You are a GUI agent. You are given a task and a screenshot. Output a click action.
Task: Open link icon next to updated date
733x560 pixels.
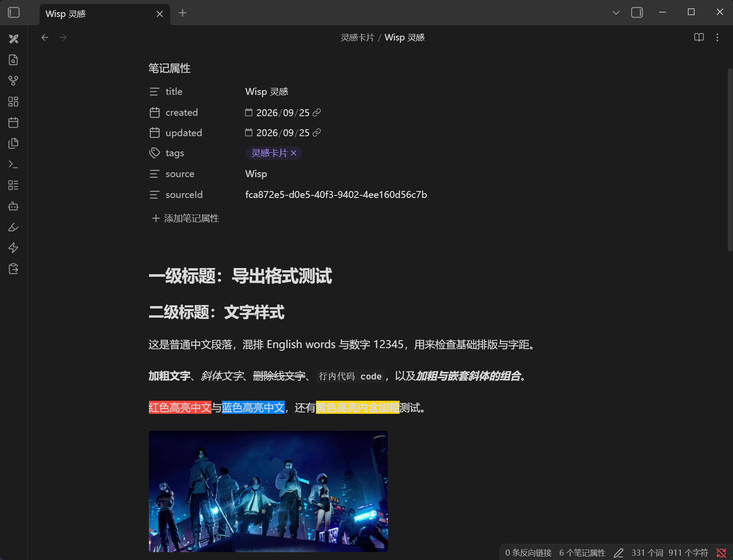click(x=317, y=132)
